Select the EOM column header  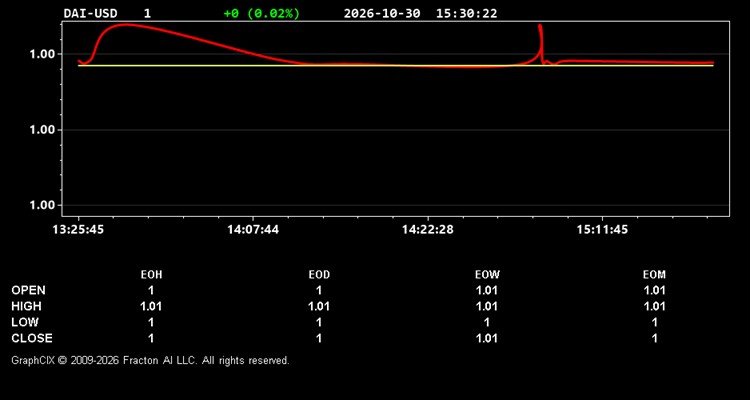tap(654, 275)
